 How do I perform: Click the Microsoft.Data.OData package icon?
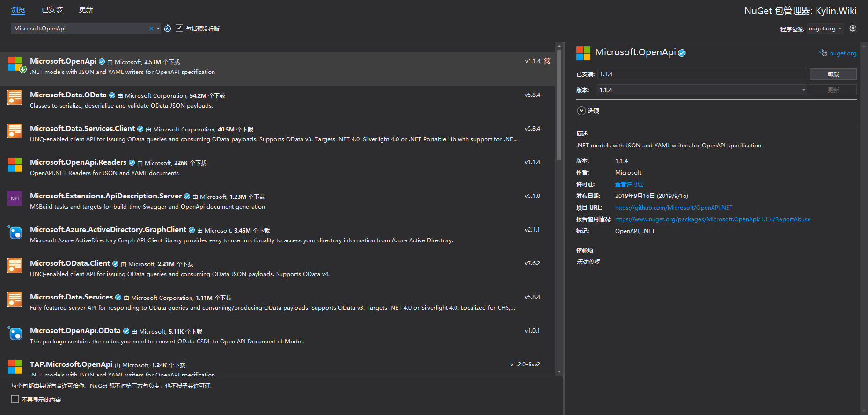coord(15,97)
